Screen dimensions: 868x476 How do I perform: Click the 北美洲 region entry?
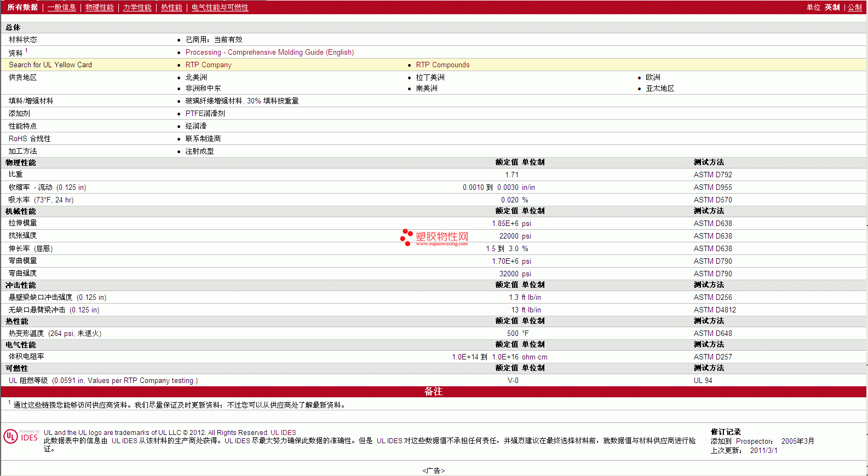click(196, 77)
